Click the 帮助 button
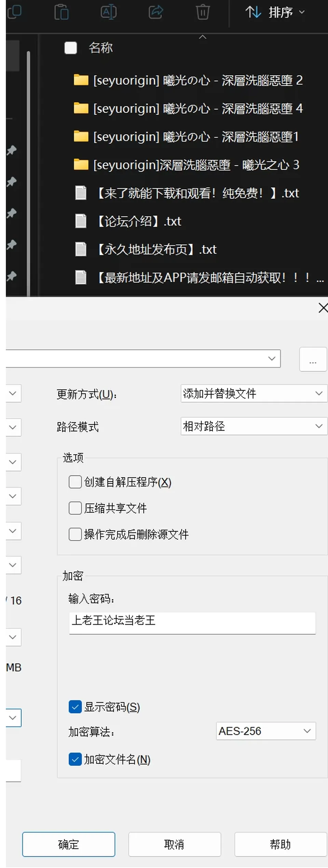Screen dimensions: 328x868 (x=281, y=844)
